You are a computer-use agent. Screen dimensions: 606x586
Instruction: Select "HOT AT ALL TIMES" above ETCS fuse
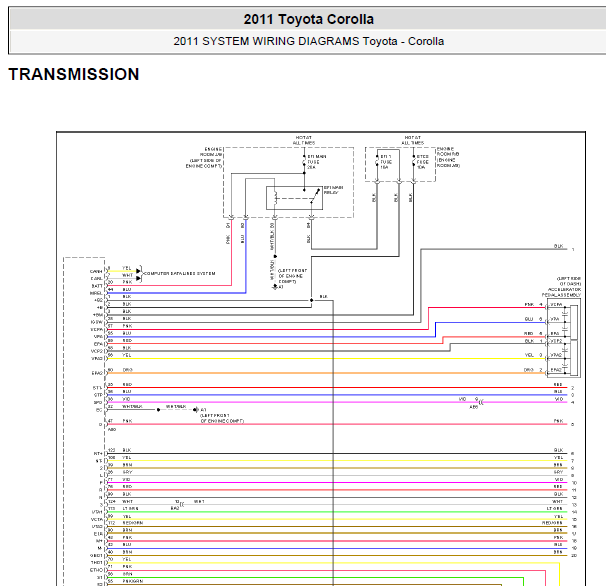click(412, 140)
